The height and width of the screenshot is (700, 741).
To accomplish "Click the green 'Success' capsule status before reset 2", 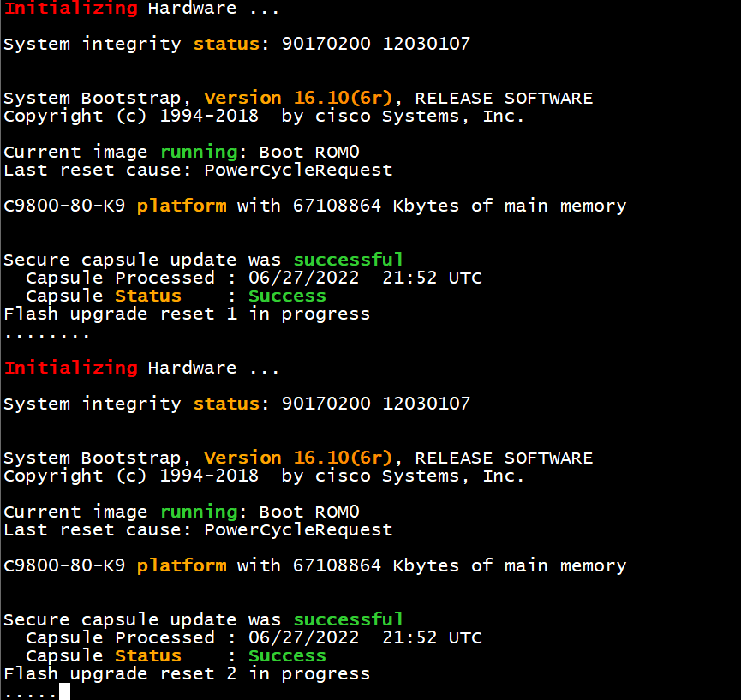I will click(x=287, y=655).
